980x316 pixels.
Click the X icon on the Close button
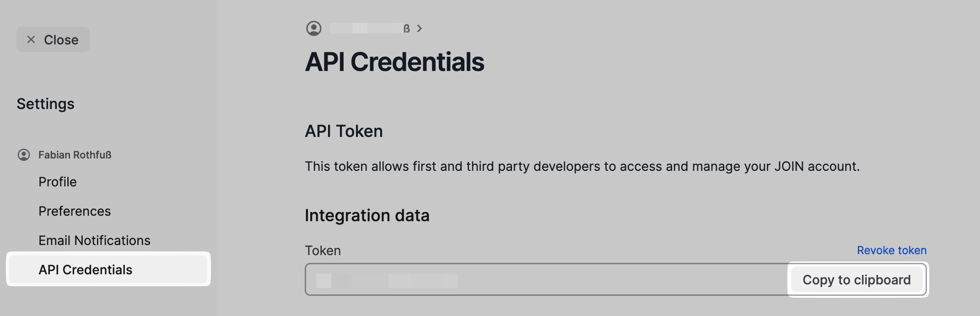coord(31,40)
